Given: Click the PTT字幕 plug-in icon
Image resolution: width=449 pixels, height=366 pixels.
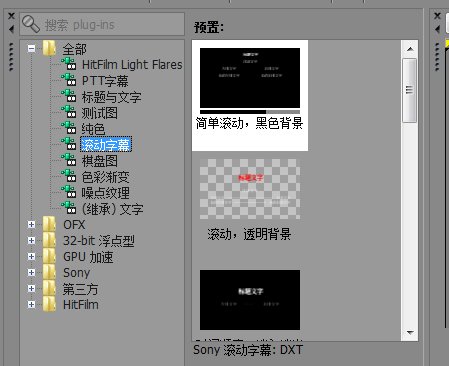Looking at the screenshot, I should 69,80.
